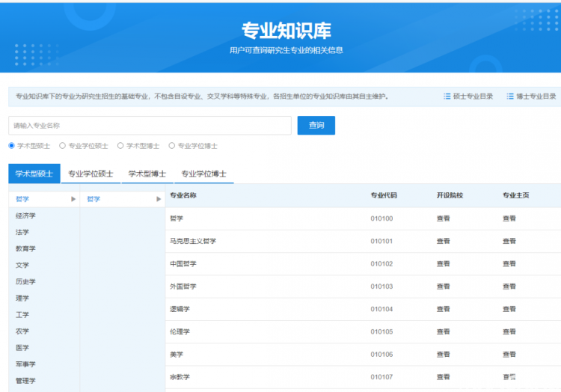
Task: View 开设院校 for 哲学 010100
Action: [x=444, y=218]
